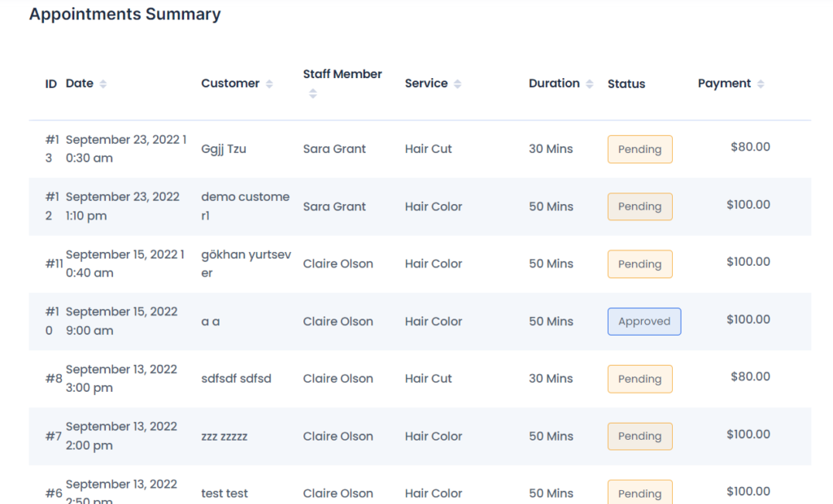833x504 pixels.
Task: Click the Duration column sort arrows
Action: pyautogui.click(x=590, y=84)
